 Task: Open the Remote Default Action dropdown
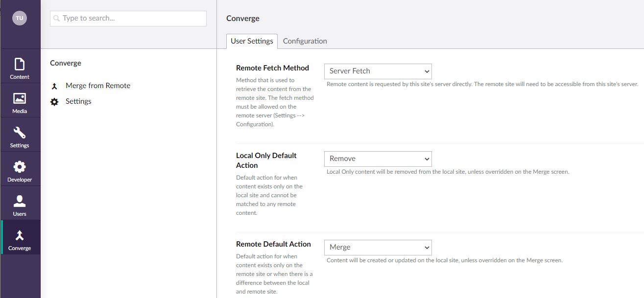pos(378,247)
